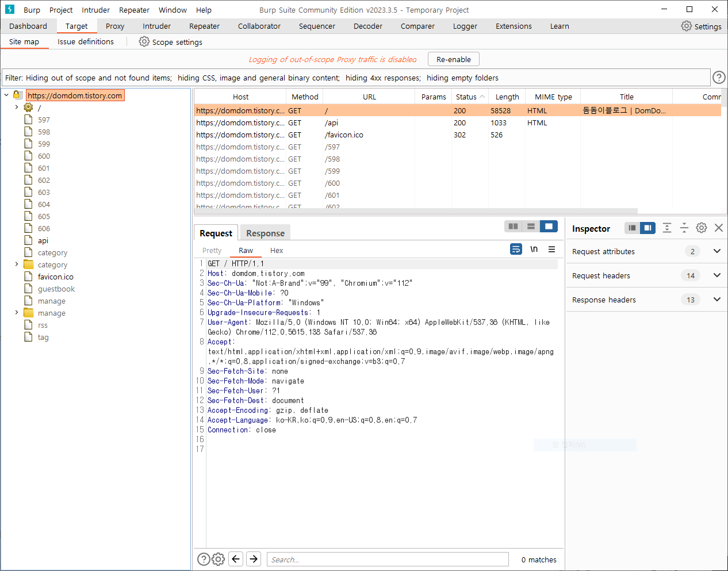
Task: Click folder icon of manage folder
Action: 29,313
